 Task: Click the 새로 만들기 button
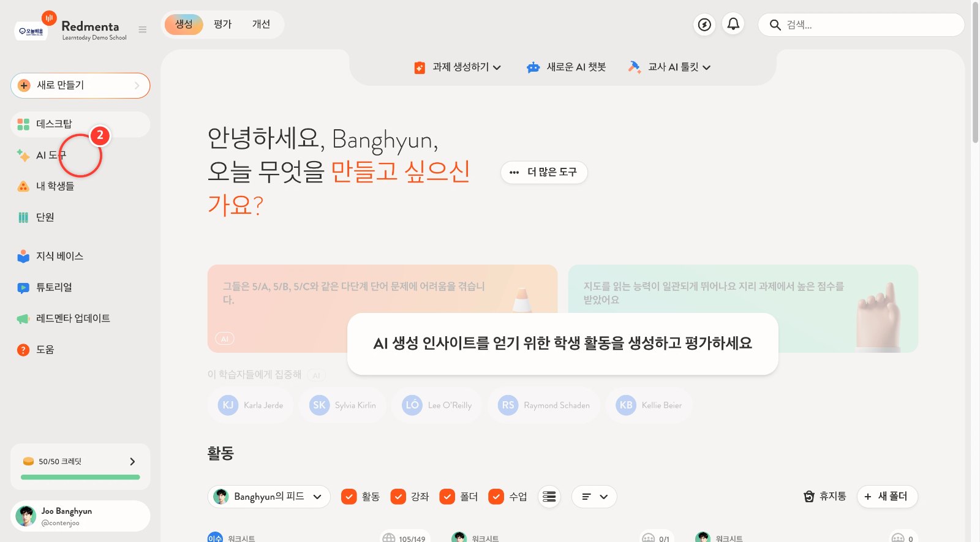click(80, 86)
